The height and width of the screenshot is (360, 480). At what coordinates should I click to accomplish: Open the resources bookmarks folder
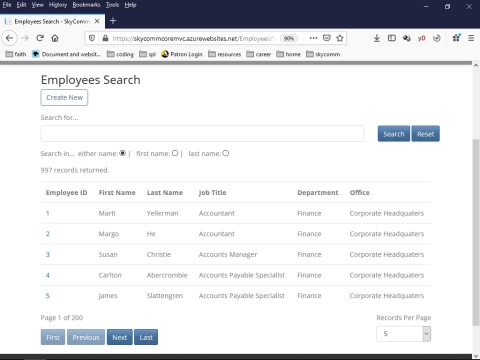[224, 54]
